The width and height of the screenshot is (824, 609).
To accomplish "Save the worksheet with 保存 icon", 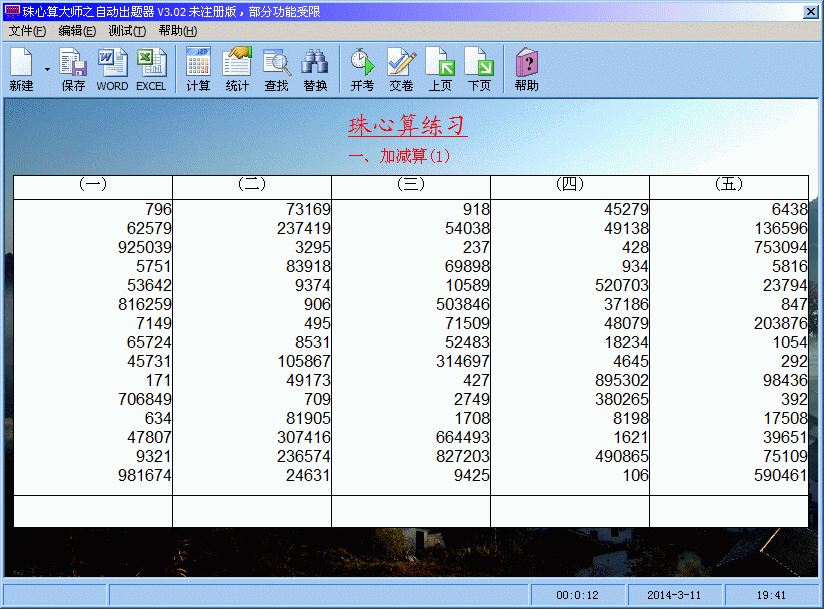I will click(73, 69).
